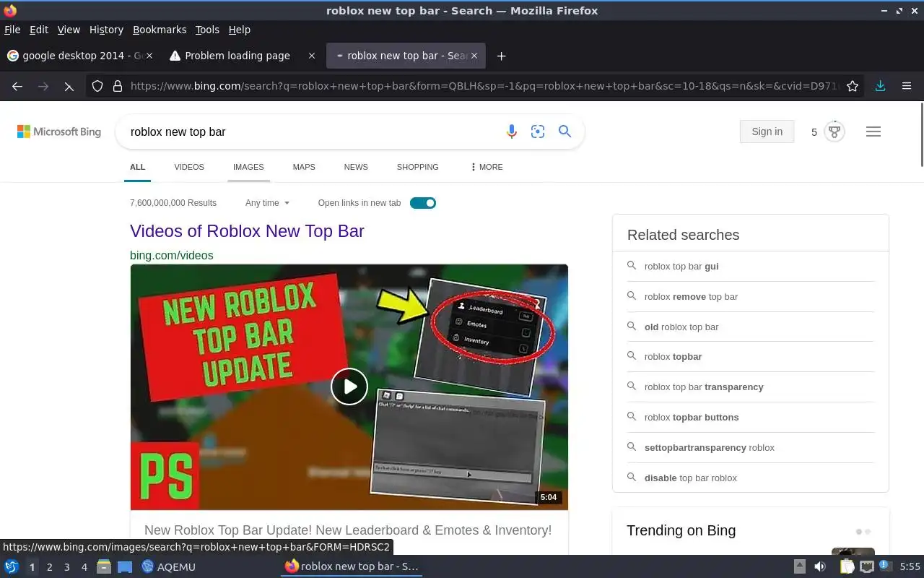
Task: Open related search old roblox top bar
Action: click(x=681, y=327)
